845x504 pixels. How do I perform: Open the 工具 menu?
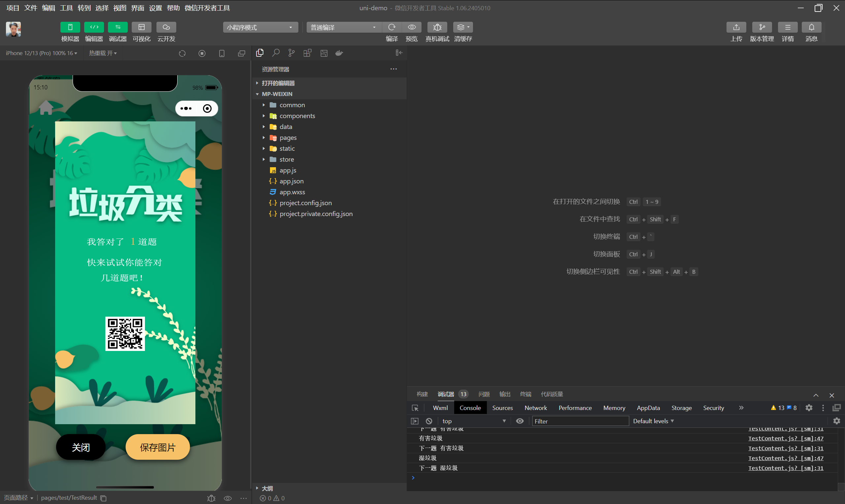[x=66, y=8]
